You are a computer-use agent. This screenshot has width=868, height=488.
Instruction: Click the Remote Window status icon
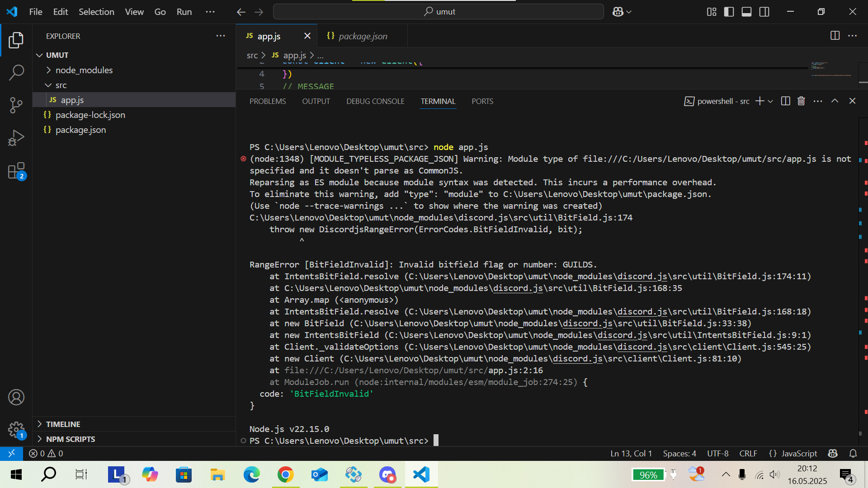point(11,453)
